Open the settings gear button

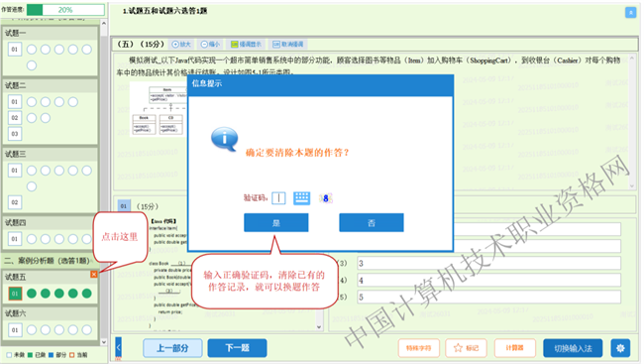coord(620,348)
